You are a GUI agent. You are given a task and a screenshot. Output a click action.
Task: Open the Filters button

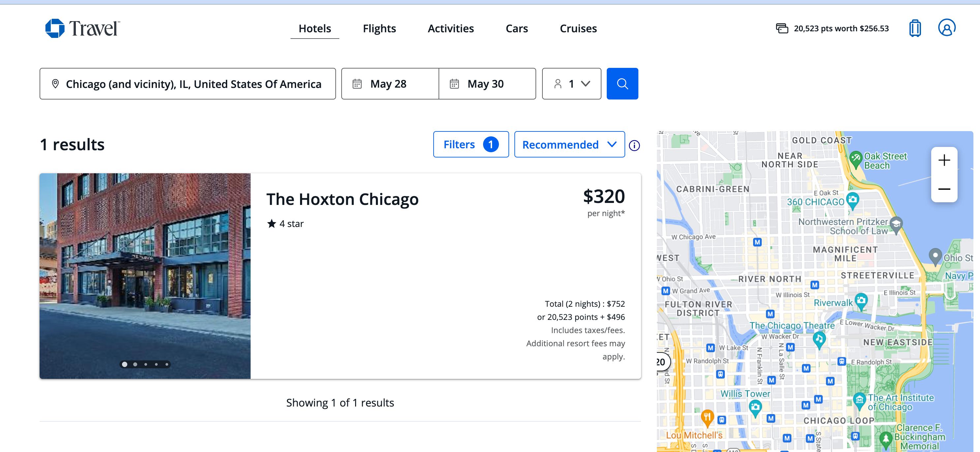point(470,144)
